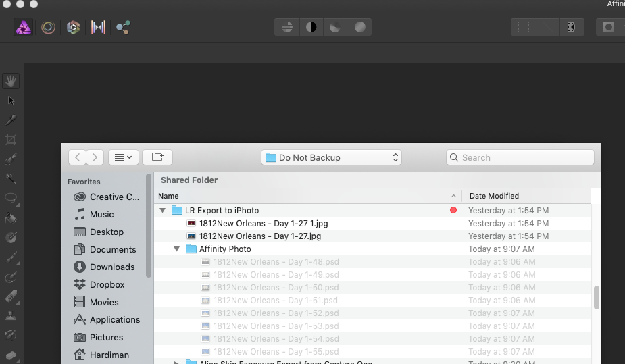Viewport: 625px width, 364px height.
Task: Open Music in the sidebar
Action: tap(94, 214)
